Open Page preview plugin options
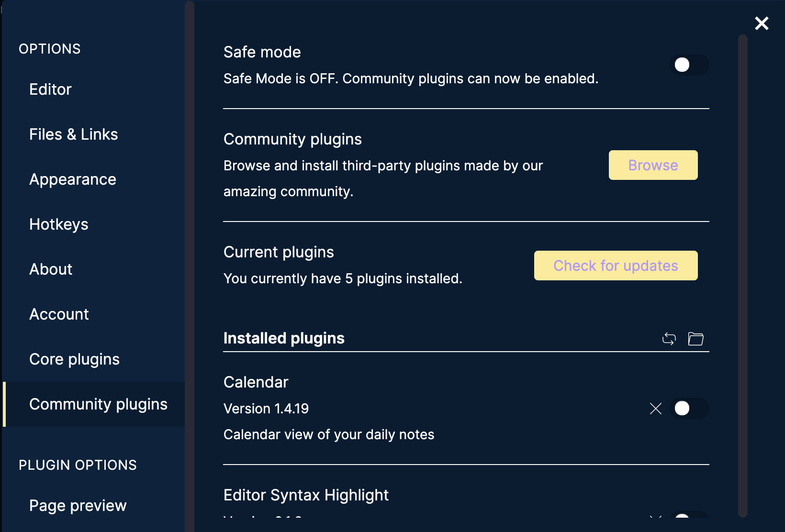The width and height of the screenshot is (785, 532). [78, 505]
